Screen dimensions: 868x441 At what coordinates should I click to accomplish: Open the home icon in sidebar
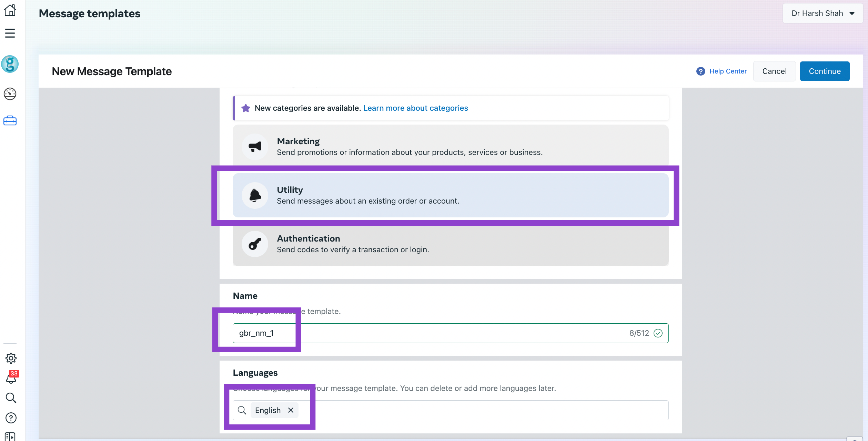tap(10, 10)
